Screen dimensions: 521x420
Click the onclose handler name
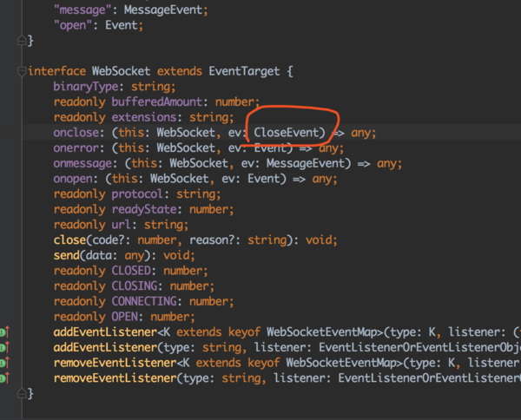pyautogui.click(x=76, y=133)
